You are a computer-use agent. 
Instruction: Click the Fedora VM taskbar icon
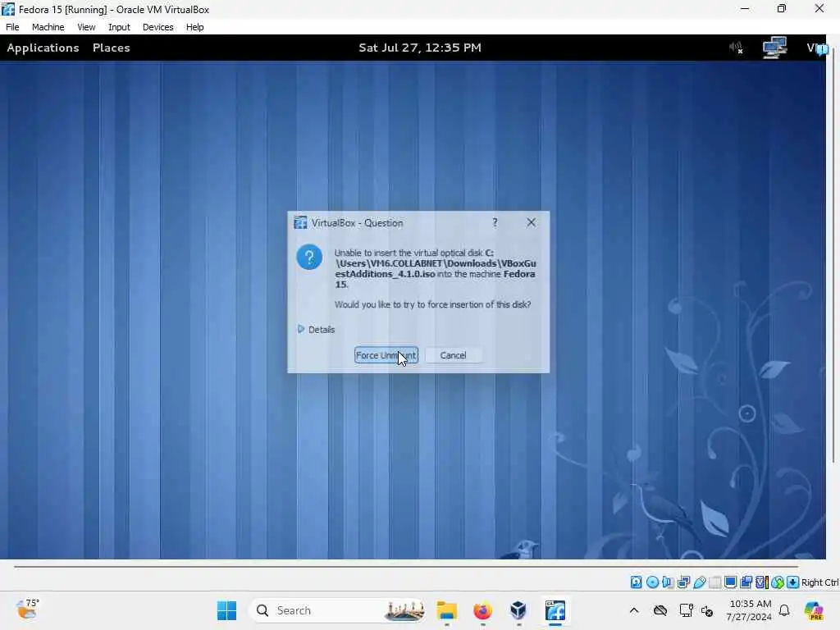pos(555,610)
